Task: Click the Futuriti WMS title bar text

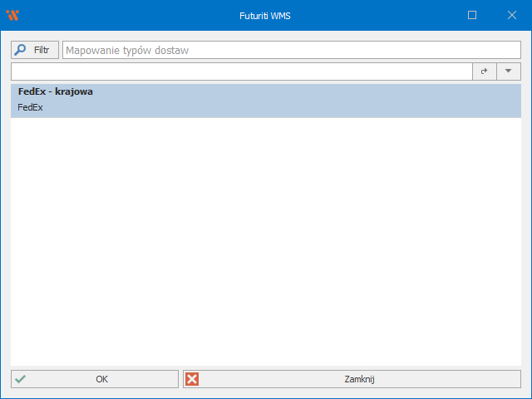Action: [x=266, y=15]
